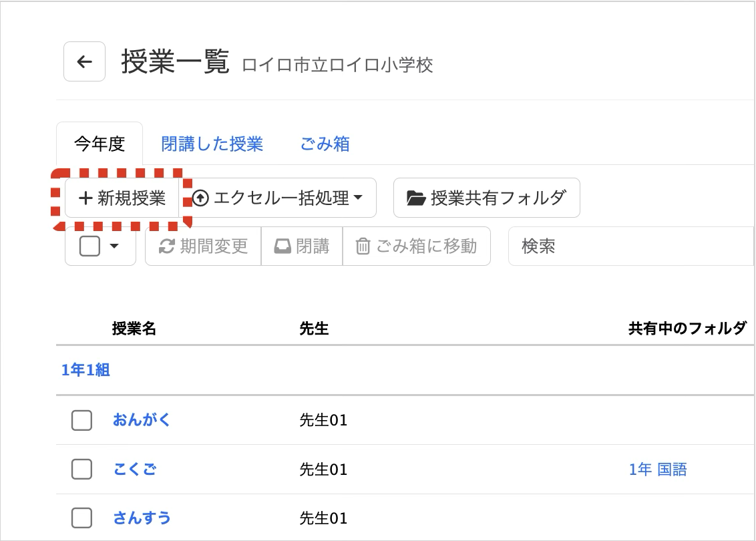The height and width of the screenshot is (541, 756).
Task: Click into the 検索 search field
Action: [628, 246]
